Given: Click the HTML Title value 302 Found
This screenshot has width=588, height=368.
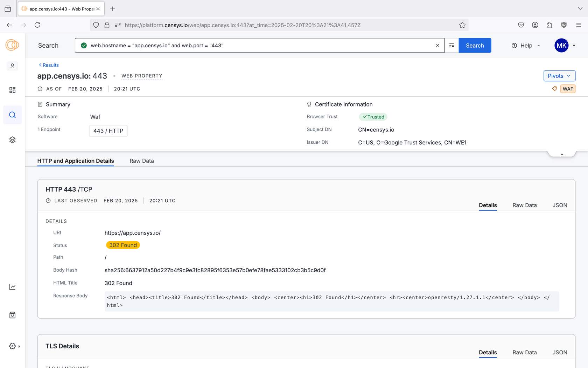Looking at the screenshot, I should 118,283.
